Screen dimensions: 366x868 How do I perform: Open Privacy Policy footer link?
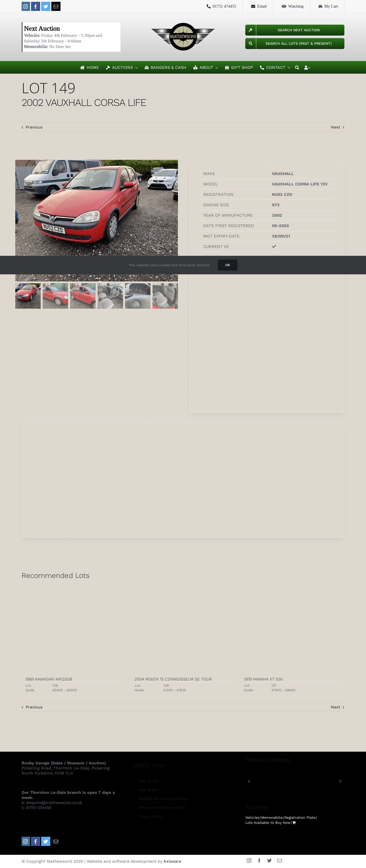(150, 816)
